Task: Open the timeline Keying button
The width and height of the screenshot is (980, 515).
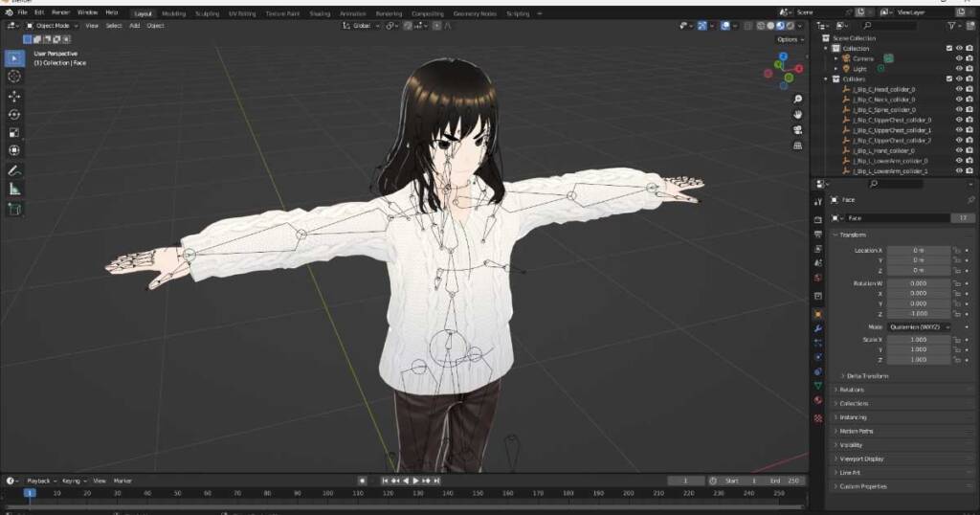Action: 74,481
